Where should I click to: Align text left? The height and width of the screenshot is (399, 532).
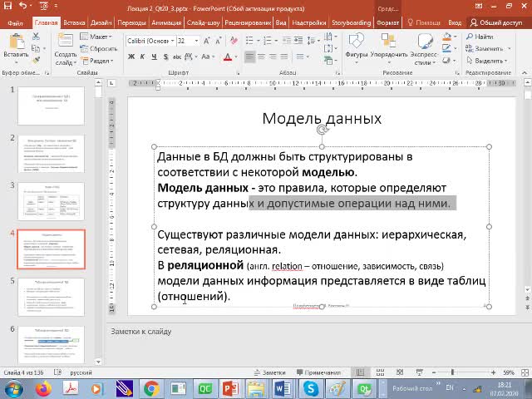point(249,57)
